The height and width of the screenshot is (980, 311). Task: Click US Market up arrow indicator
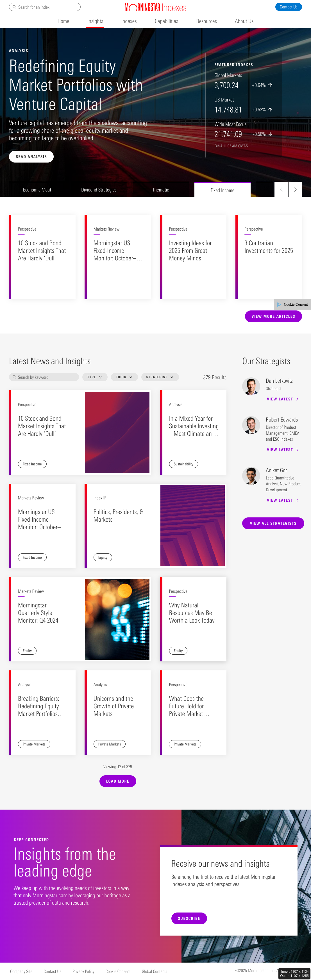point(270,110)
